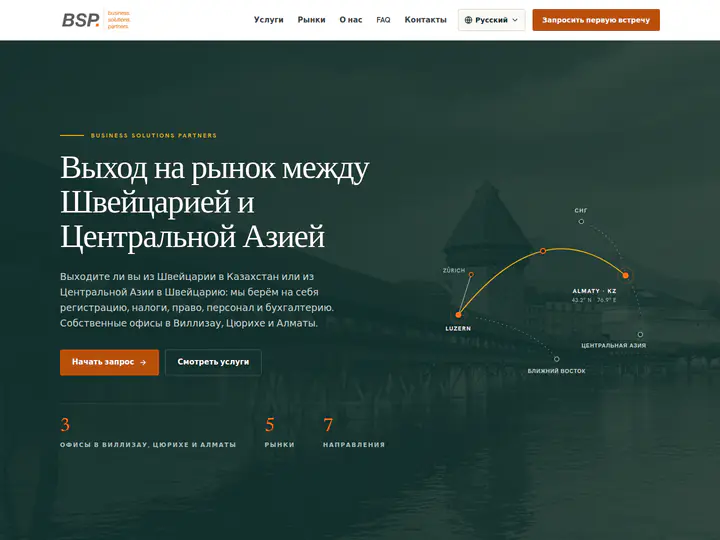The width and height of the screenshot is (720, 540).
Task: Click the chevron next to Русский
Action: [515, 20]
